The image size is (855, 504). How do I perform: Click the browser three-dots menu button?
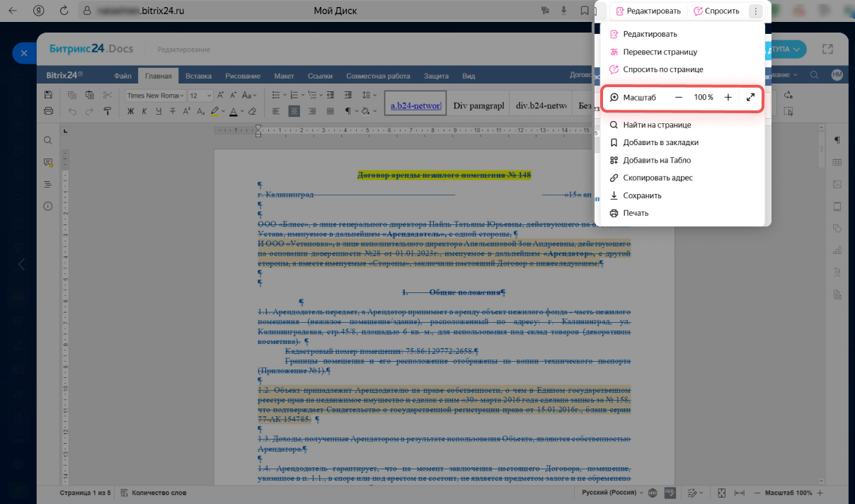click(x=756, y=11)
